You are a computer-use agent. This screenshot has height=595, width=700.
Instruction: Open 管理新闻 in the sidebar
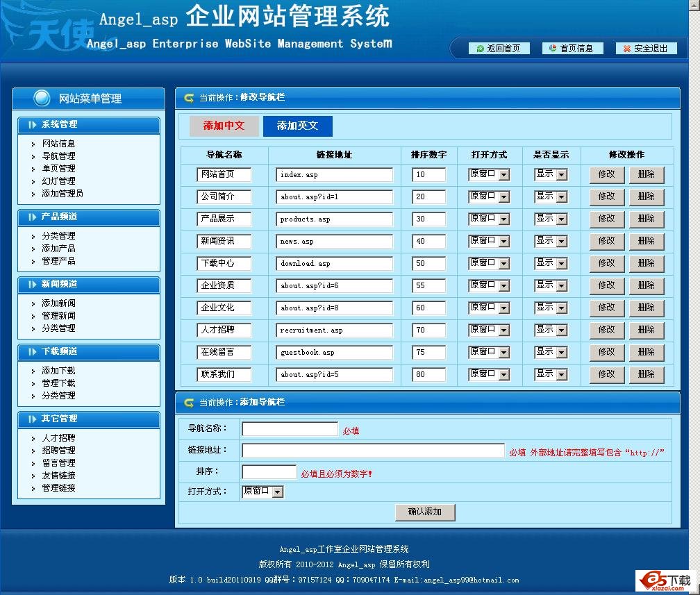(x=58, y=316)
